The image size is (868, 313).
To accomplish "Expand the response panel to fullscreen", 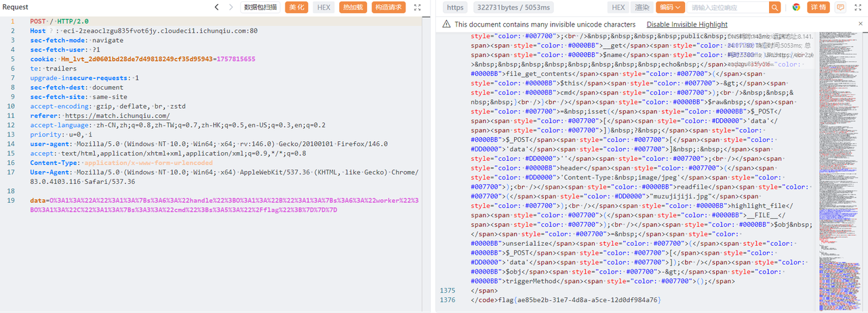I will pos(859,7).
